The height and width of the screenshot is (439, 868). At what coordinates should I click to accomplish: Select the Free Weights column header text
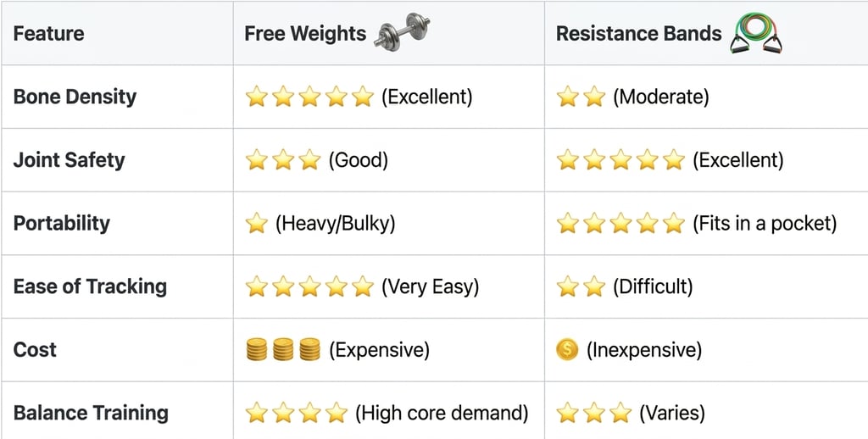pyautogui.click(x=305, y=34)
